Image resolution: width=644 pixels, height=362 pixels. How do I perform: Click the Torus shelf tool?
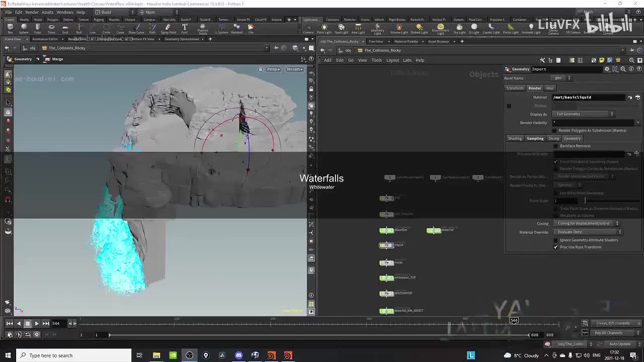click(51, 28)
